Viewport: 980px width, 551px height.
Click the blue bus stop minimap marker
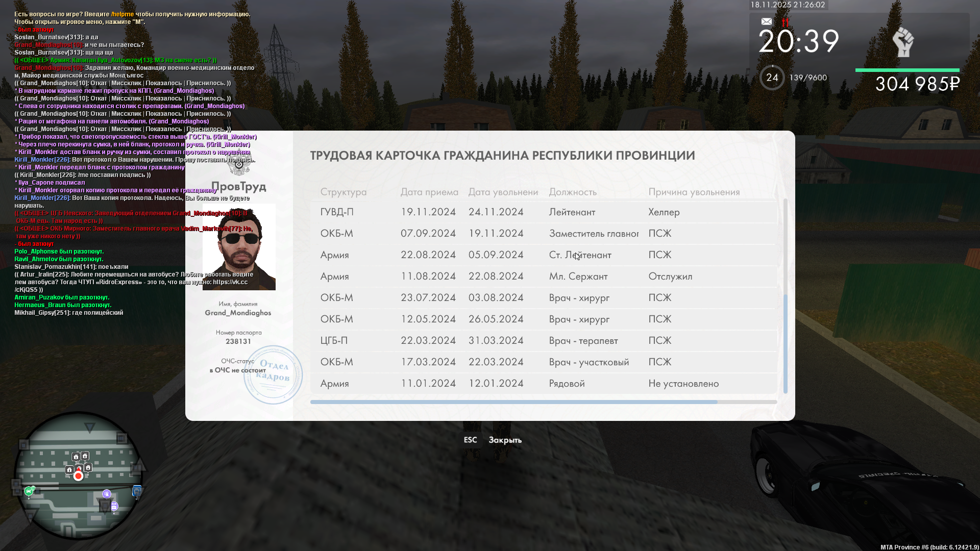137,491
